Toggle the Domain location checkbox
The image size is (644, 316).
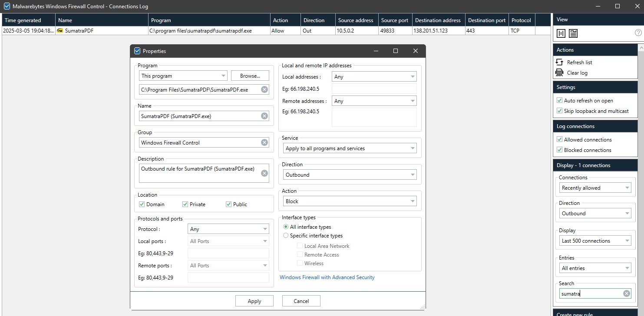click(142, 204)
